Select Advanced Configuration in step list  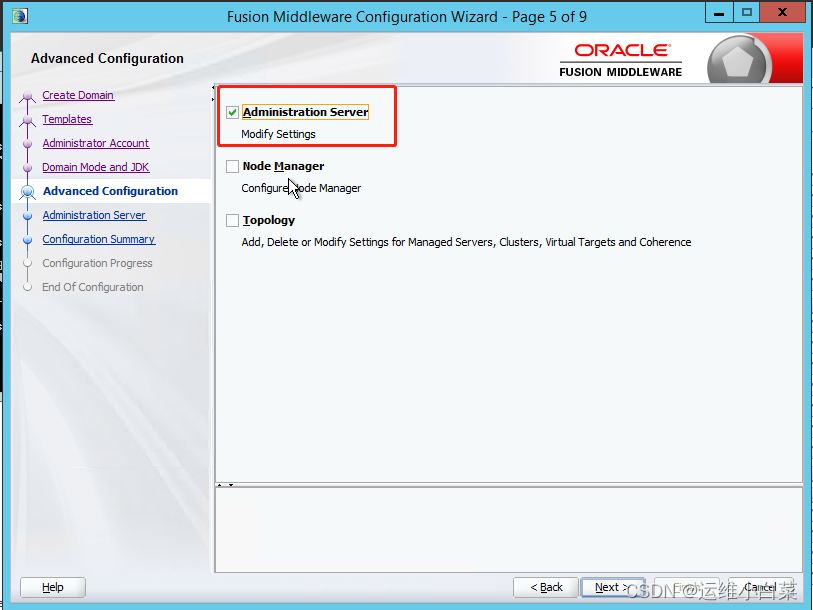[x=110, y=191]
